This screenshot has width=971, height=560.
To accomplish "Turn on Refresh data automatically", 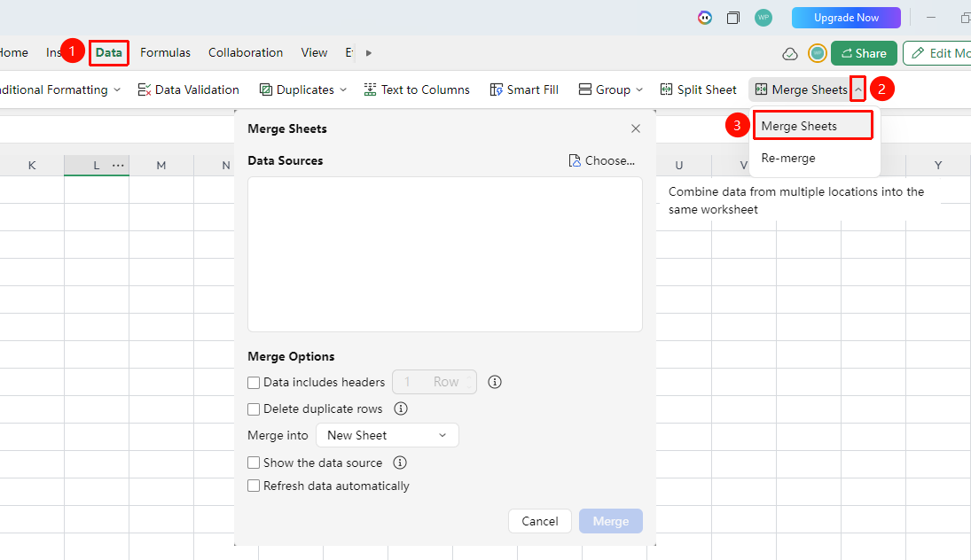I will pyautogui.click(x=254, y=486).
